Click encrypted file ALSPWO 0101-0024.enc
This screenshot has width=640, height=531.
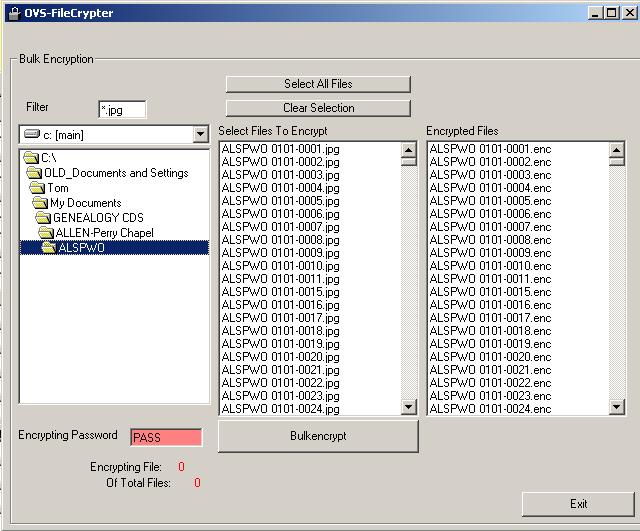[490, 409]
